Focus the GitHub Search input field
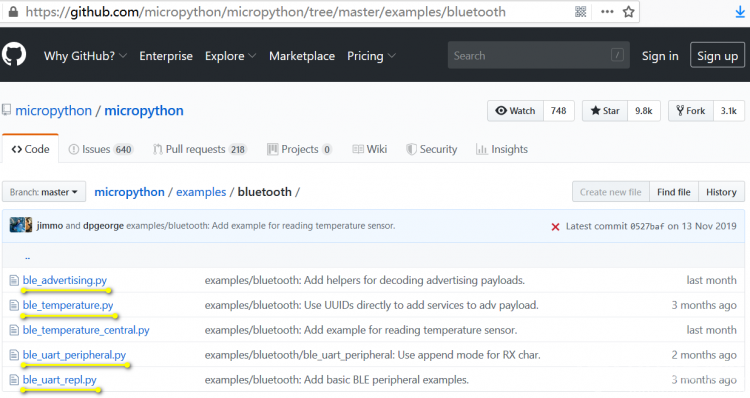 point(538,55)
